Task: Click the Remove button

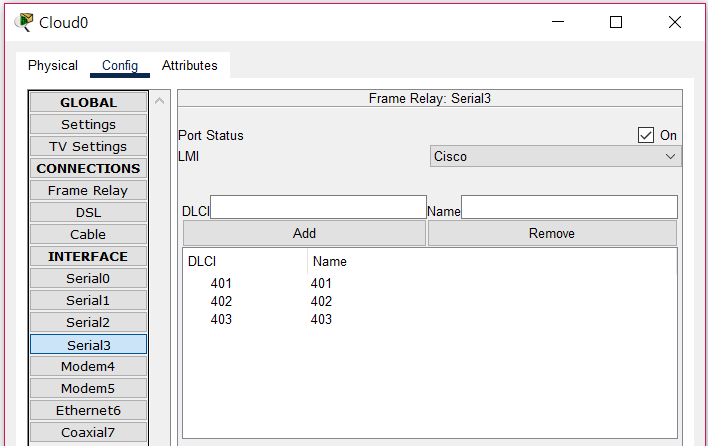Action: click(x=552, y=233)
